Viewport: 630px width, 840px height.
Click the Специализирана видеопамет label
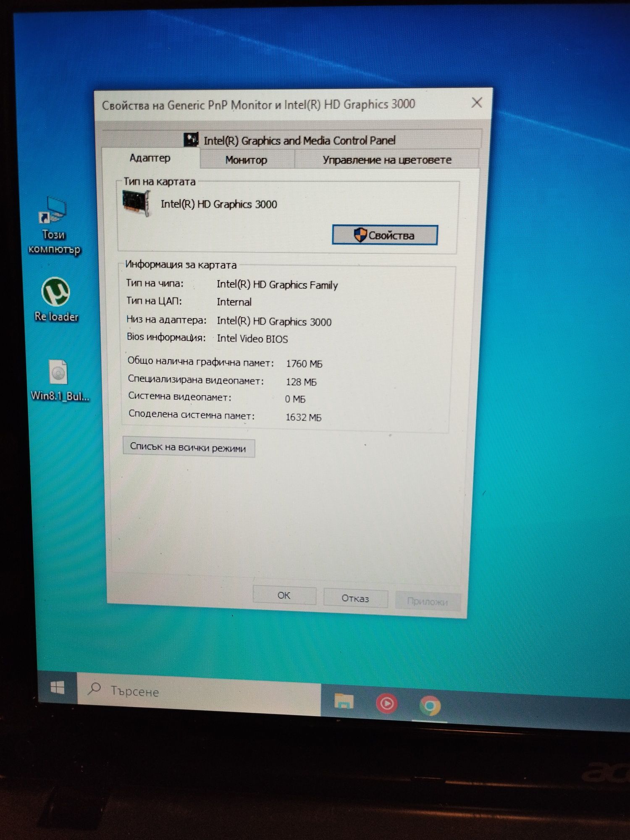tap(196, 380)
